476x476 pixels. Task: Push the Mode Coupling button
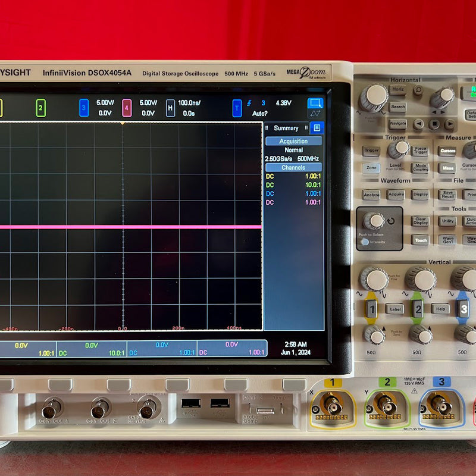point(420,168)
